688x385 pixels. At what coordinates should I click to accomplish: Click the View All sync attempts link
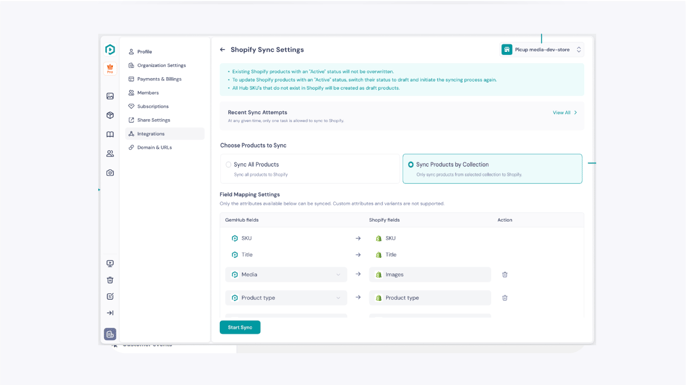(562, 113)
